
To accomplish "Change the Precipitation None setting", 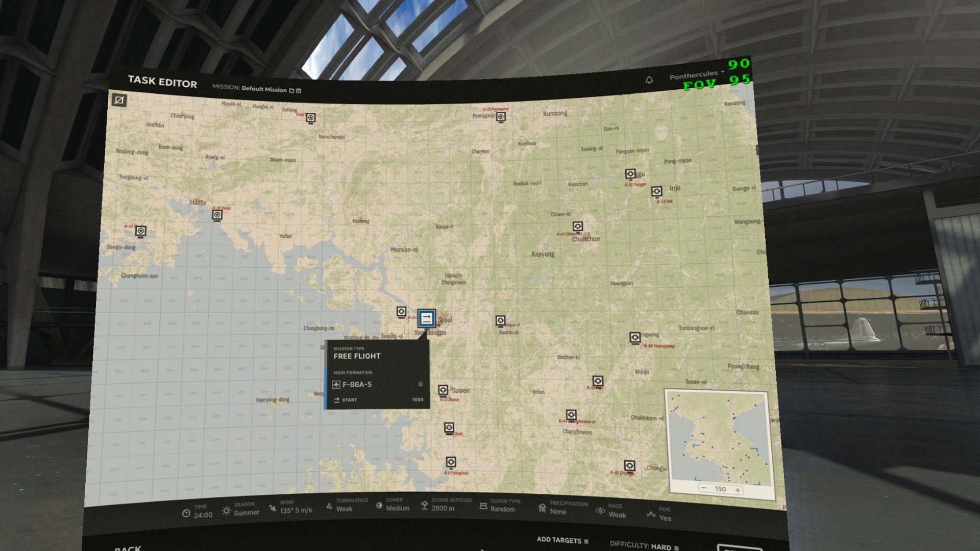I will 563,508.
